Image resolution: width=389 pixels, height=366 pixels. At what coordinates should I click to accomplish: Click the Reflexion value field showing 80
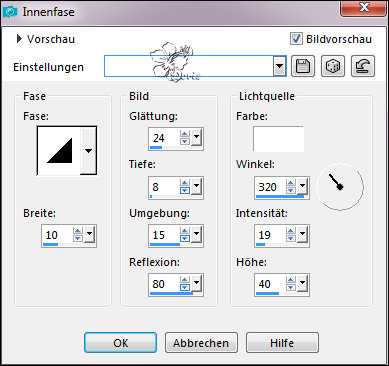(164, 284)
